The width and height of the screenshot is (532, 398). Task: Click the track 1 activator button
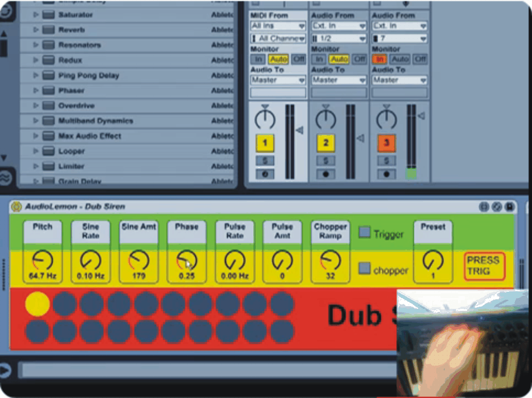tap(264, 142)
